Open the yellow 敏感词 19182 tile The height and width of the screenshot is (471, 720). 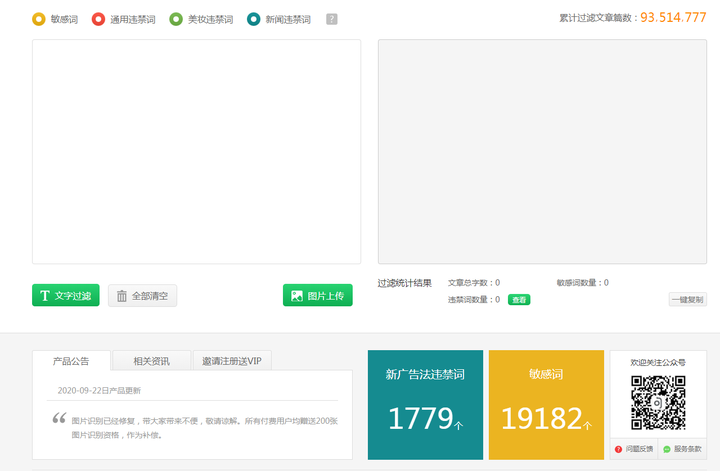pyautogui.click(x=546, y=405)
